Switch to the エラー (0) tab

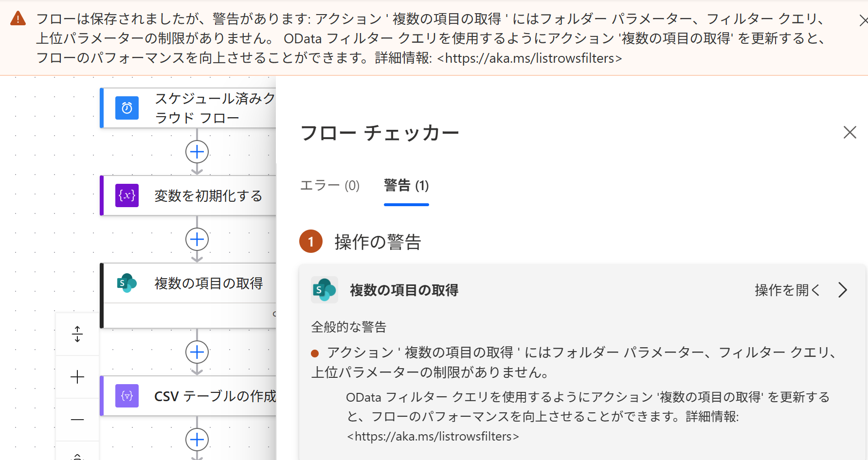click(330, 185)
